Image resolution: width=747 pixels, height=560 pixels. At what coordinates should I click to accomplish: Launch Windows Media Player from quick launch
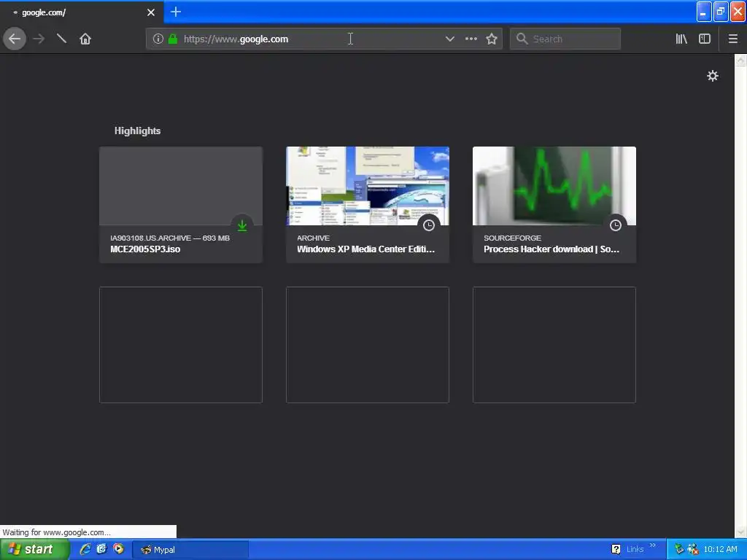coord(118,549)
